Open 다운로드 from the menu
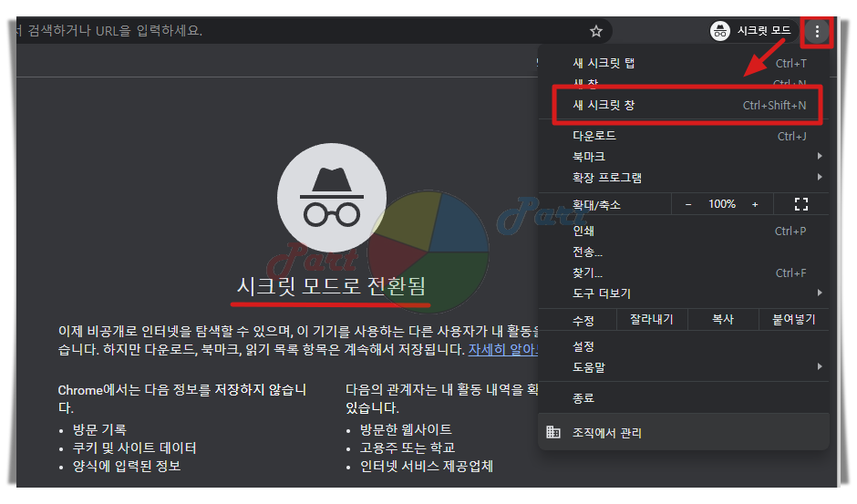 click(x=683, y=136)
